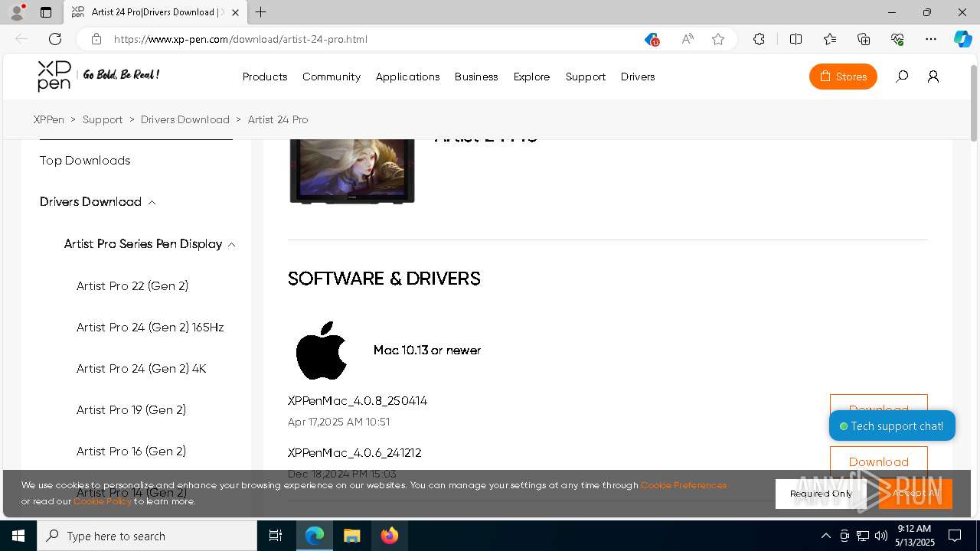The height and width of the screenshot is (551, 980).
Task: Open the Products menu
Action: [x=265, y=77]
